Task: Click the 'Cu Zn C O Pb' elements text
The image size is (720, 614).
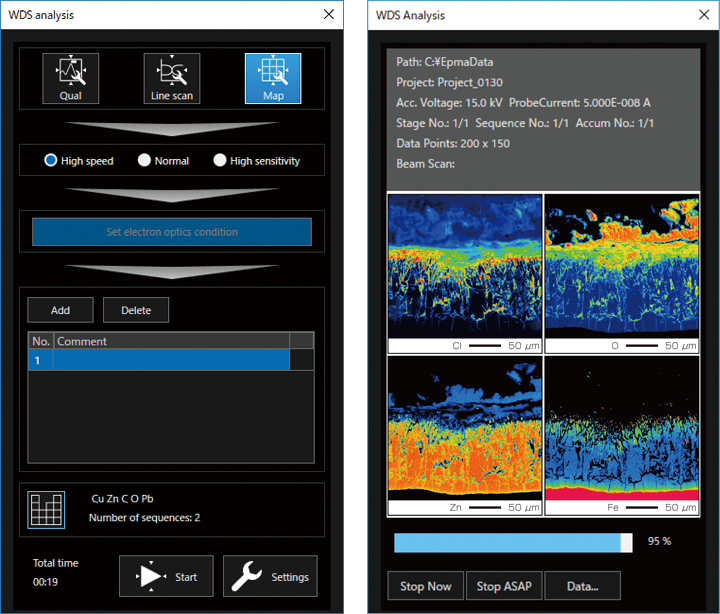Action: (122, 499)
